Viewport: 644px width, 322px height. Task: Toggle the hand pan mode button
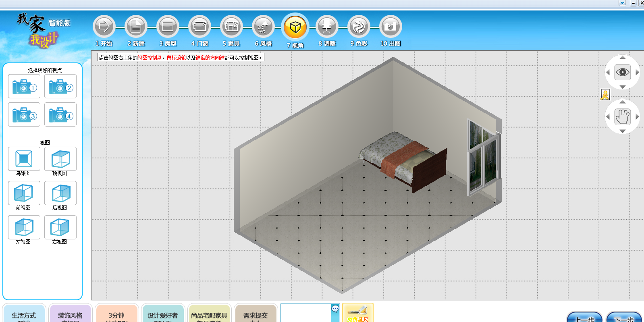point(622,117)
